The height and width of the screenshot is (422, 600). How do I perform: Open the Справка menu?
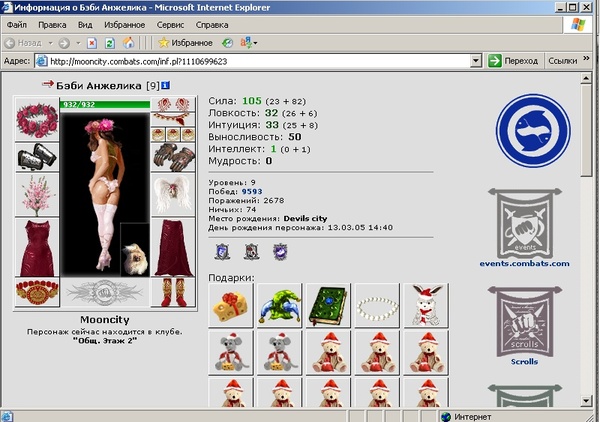[x=212, y=25]
